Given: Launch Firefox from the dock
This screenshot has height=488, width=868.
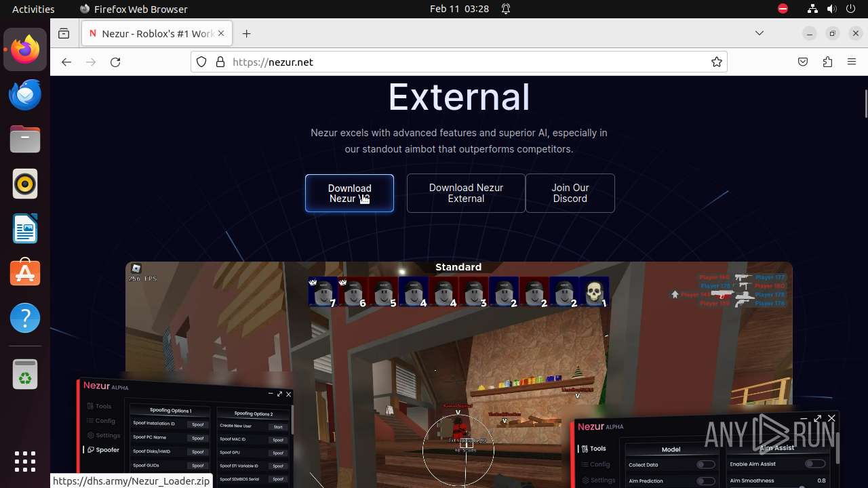Looking at the screenshot, I should tap(25, 49).
